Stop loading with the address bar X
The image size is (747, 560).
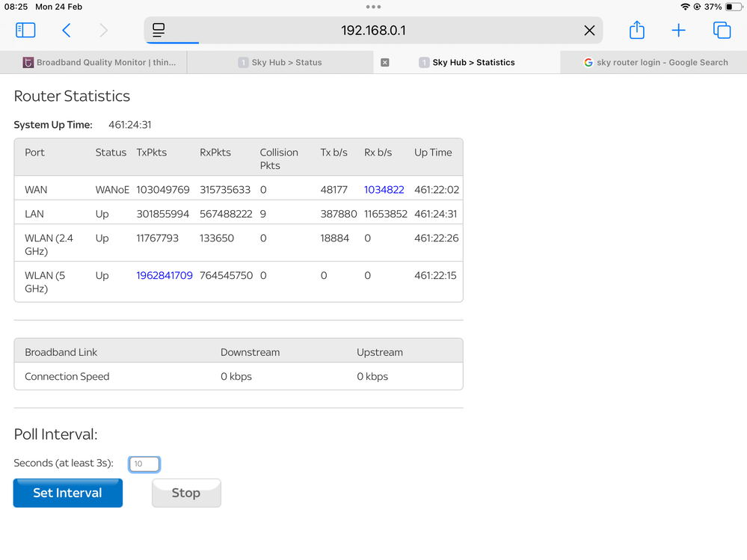(589, 31)
